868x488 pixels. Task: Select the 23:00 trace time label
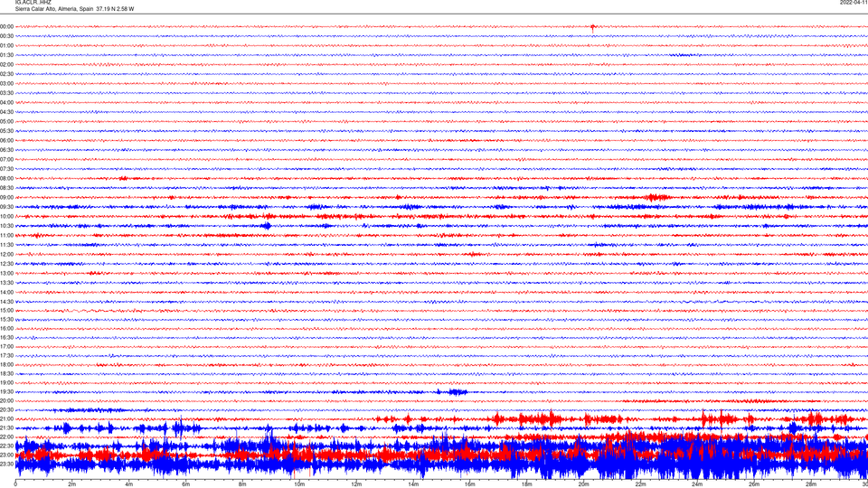click(x=6, y=455)
